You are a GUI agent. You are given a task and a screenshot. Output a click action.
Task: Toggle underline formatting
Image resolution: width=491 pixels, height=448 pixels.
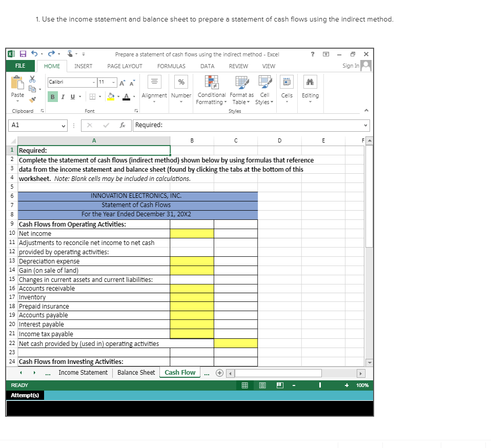click(72, 97)
